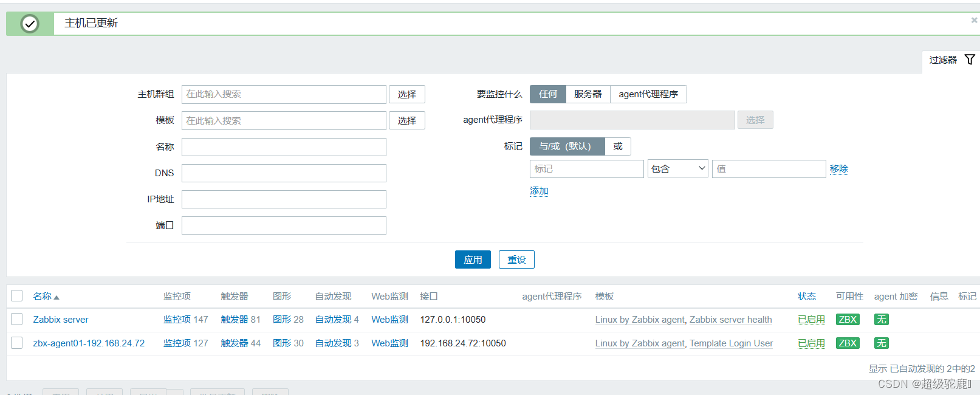Select 与/或 (默认) tag mode

pos(567,146)
